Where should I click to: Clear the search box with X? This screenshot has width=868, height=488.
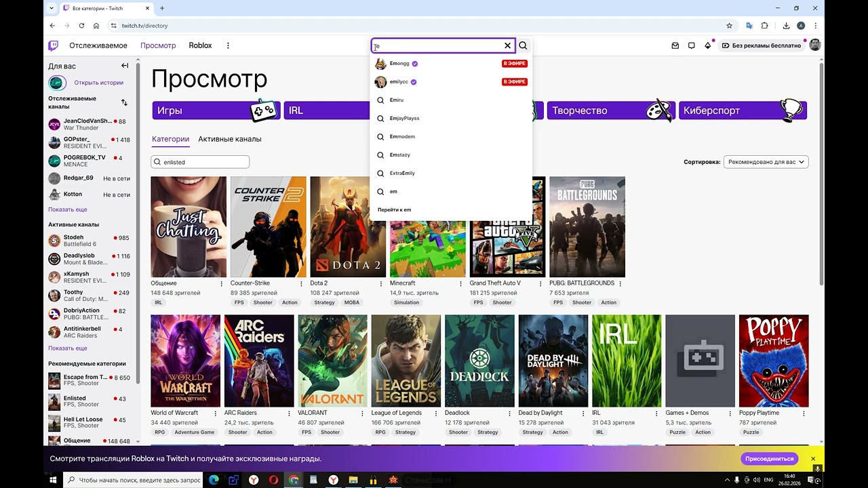pyautogui.click(x=507, y=45)
